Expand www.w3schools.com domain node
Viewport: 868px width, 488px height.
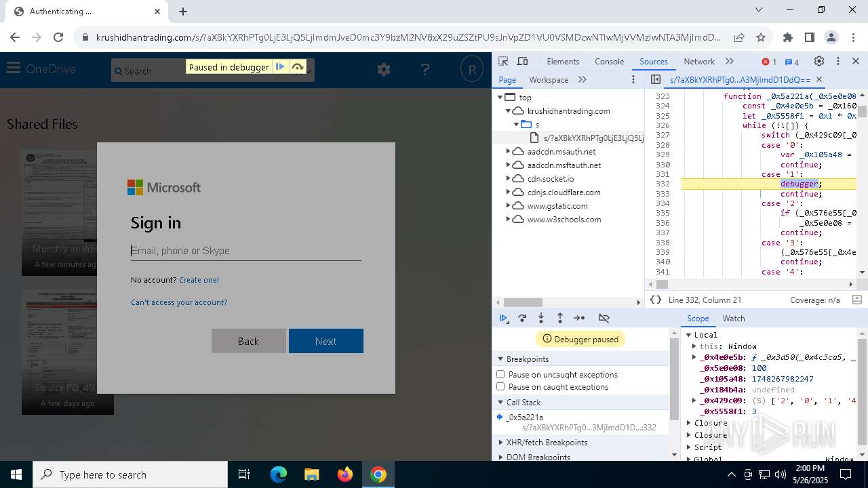pos(508,220)
